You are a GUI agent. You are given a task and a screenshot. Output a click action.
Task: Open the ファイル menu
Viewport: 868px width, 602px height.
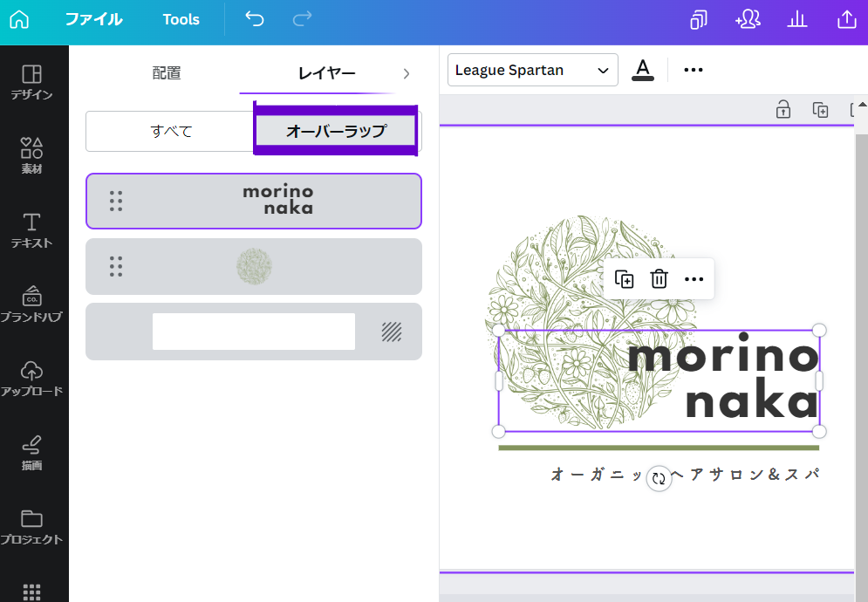93,19
